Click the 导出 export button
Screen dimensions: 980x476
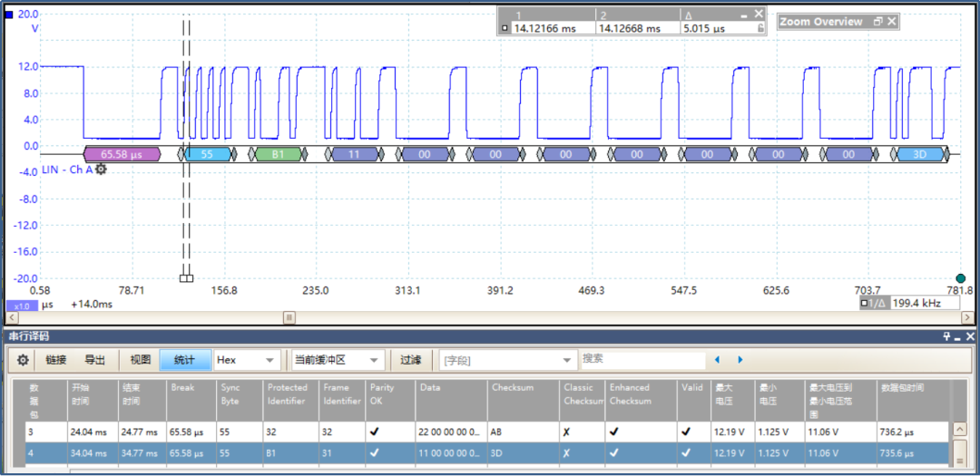pyautogui.click(x=95, y=360)
